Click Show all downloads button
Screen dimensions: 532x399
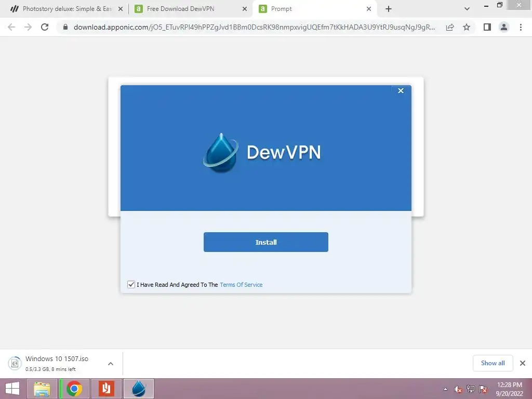coord(493,363)
